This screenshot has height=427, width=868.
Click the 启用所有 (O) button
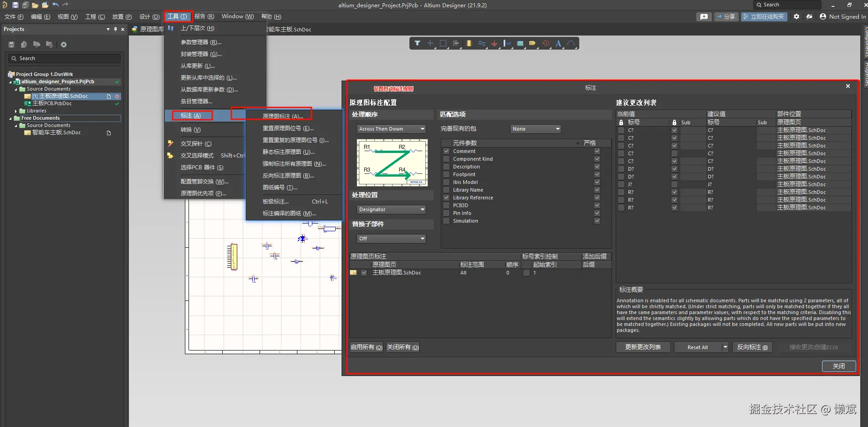(x=367, y=347)
